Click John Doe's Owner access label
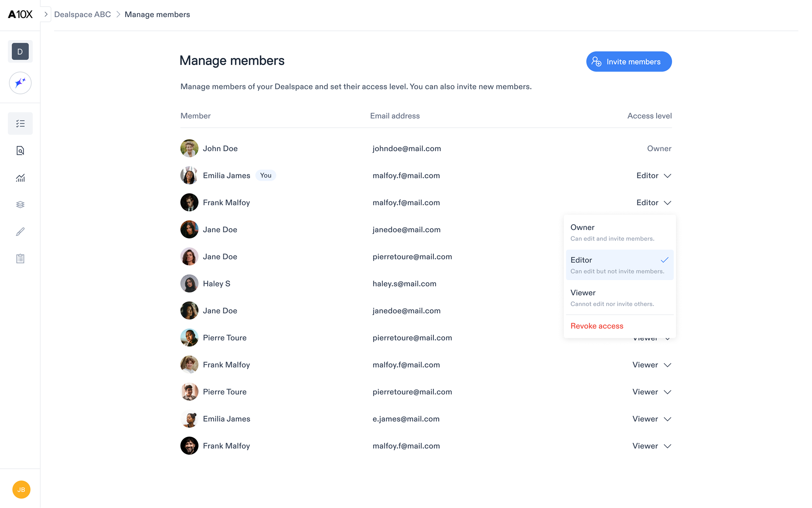Viewport: 812px width, 508px height. click(x=659, y=148)
